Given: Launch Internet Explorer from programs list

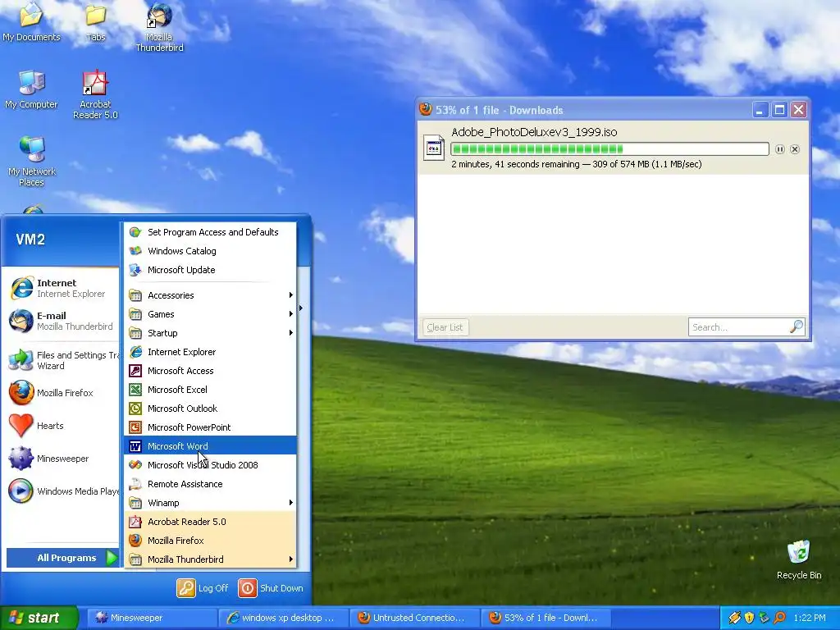Looking at the screenshot, I should point(210,352).
